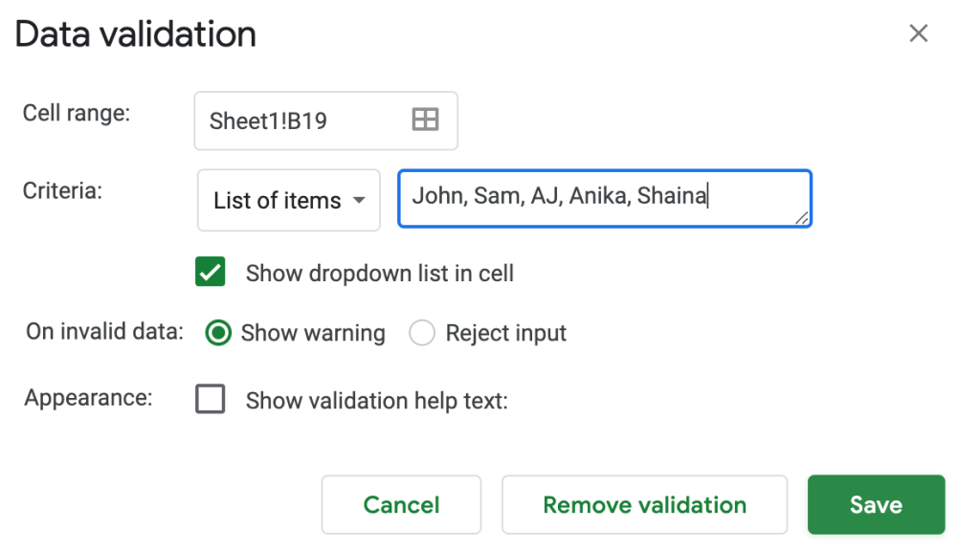This screenshot has width=980, height=551.
Task: Click the 'Show dropdown list in cell' label text
Action: (x=379, y=274)
